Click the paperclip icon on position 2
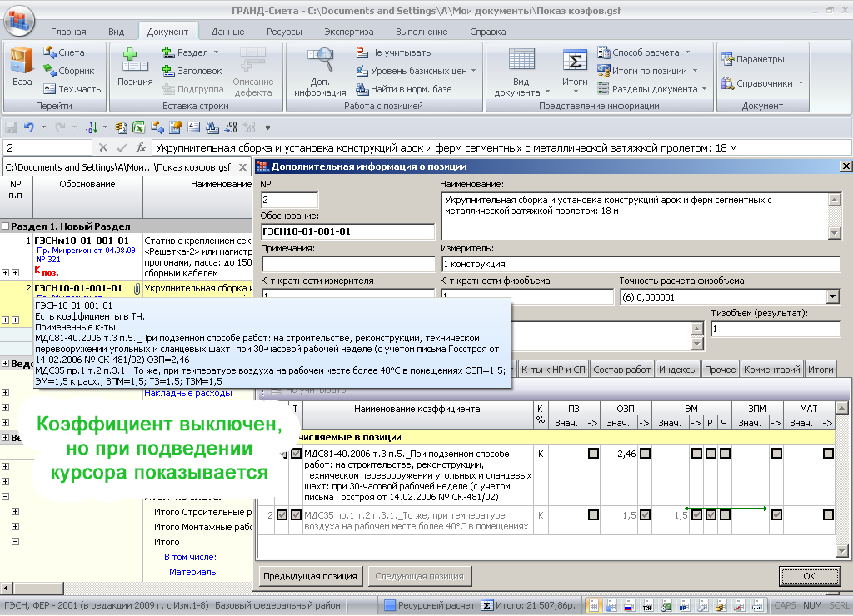The height and width of the screenshot is (616, 853). pos(137,289)
